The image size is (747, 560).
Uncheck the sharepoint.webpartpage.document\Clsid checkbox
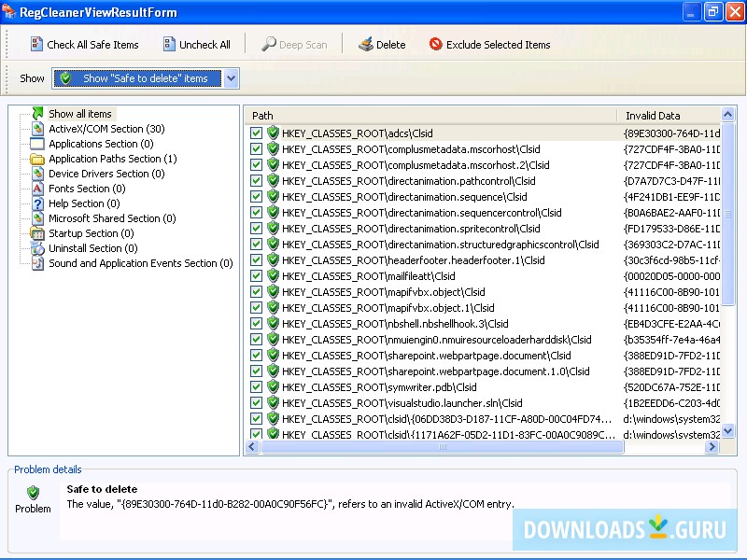pyautogui.click(x=256, y=356)
